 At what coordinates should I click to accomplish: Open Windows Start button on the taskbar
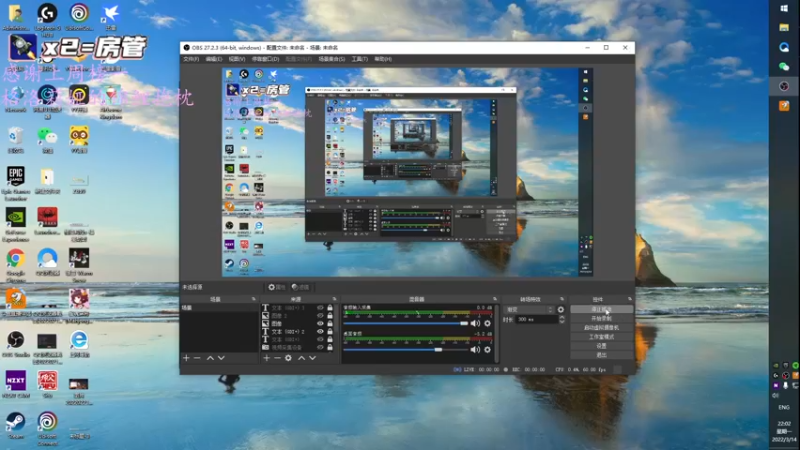click(784, 9)
